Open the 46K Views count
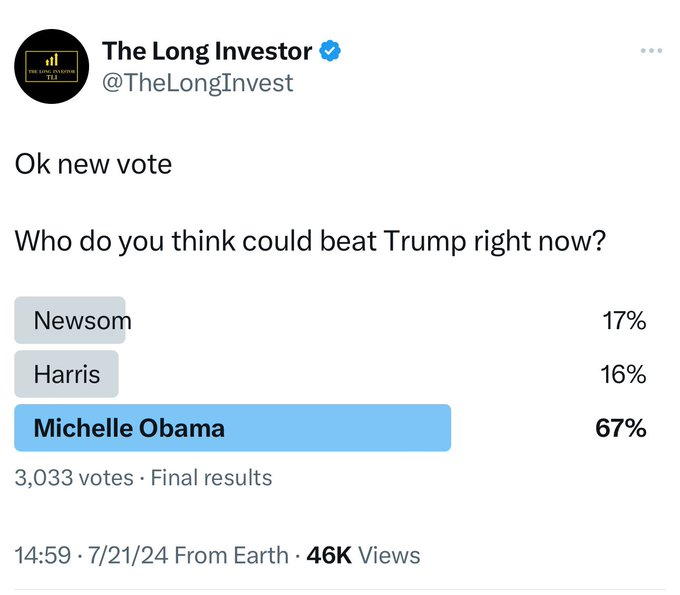The height and width of the screenshot is (595, 680). coord(364,555)
